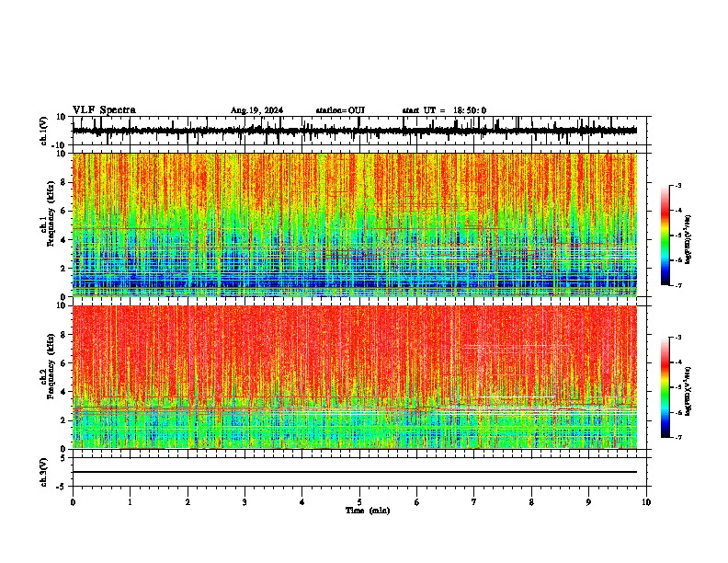Click time axis tick label '4'
This screenshot has height=563, width=728.
tap(302, 502)
